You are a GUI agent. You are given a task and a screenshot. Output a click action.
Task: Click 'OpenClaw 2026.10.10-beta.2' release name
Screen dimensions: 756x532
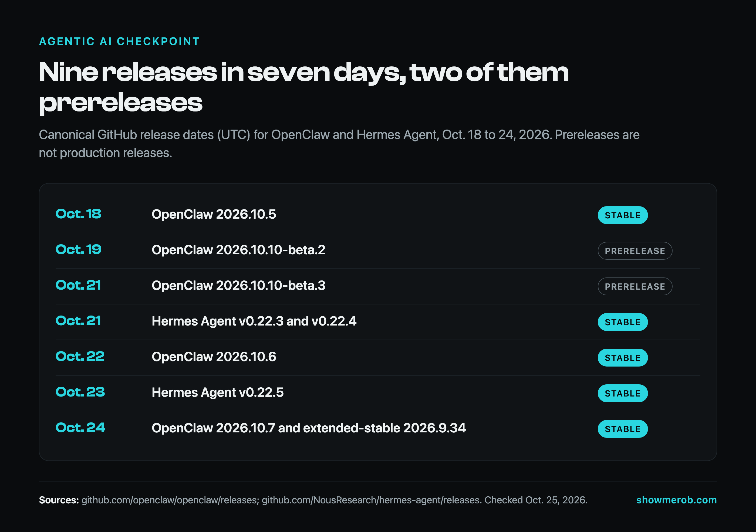(x=238, y=250)
